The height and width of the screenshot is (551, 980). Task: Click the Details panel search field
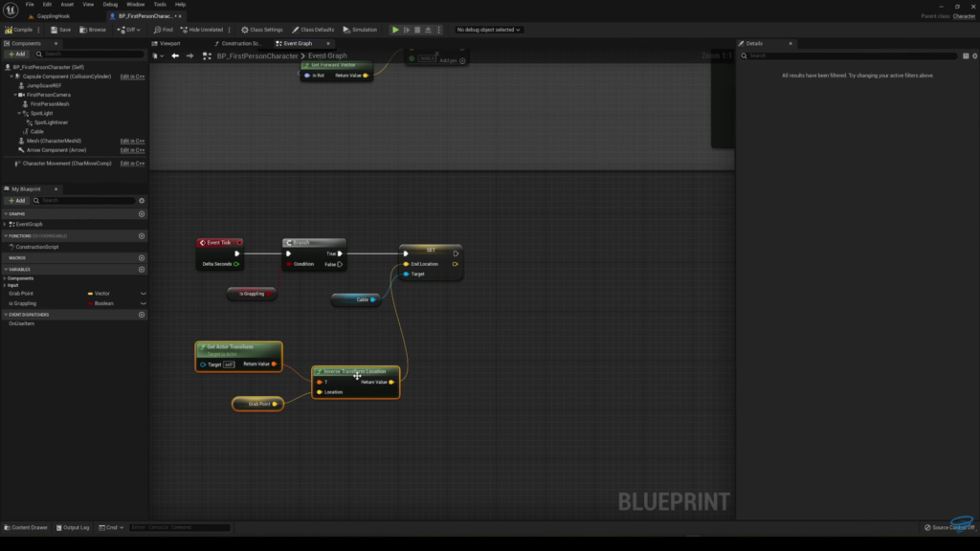click(849, 56)
